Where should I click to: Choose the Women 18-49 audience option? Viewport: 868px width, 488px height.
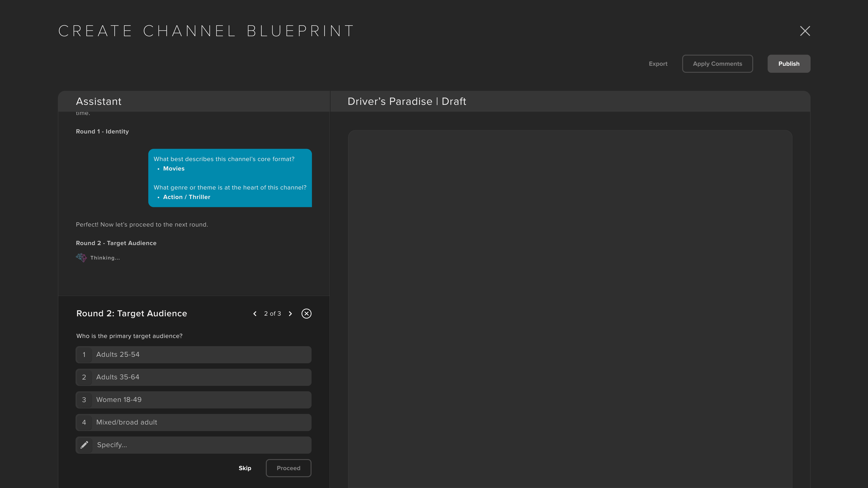[x=193, y=400]
